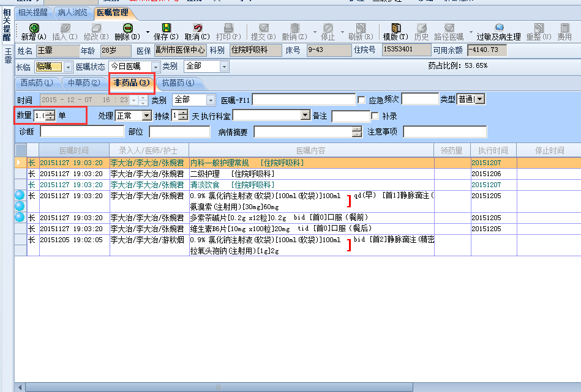Image resolution: width=581 pixels, height=392 pixels.
Task: Click blue status ball on 氯化钠 19:03:20 row
Action: [20, 195]
